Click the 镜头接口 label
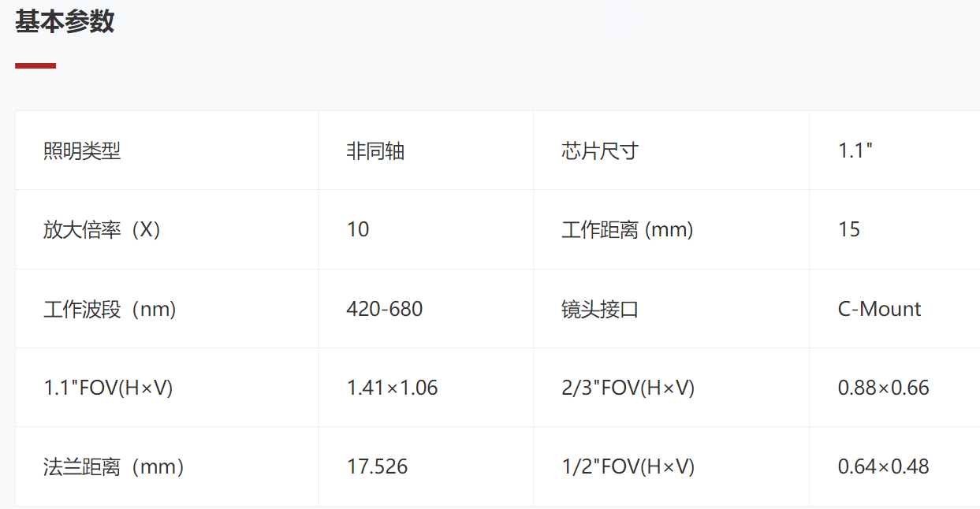The width and height of the screenshot is (980, 509). point(600,309)
